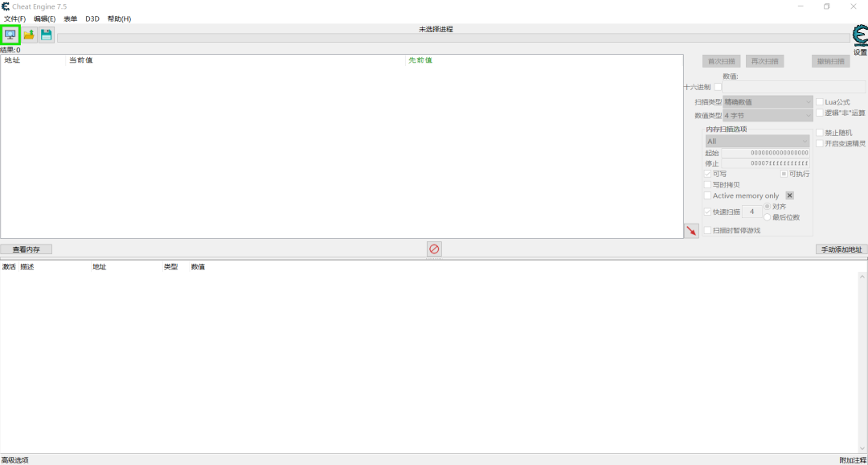Select the 最后位数 radio button

[768, 217]
